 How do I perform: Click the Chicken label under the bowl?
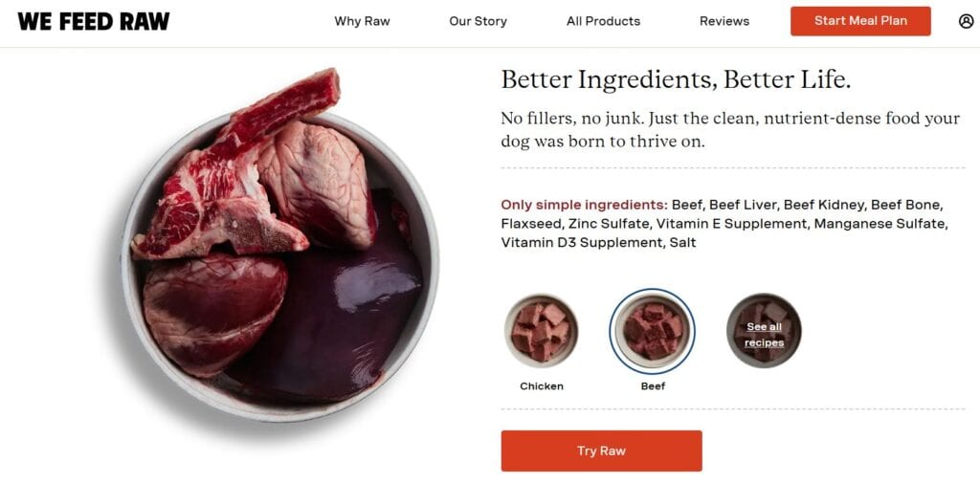tap(542, 386)
